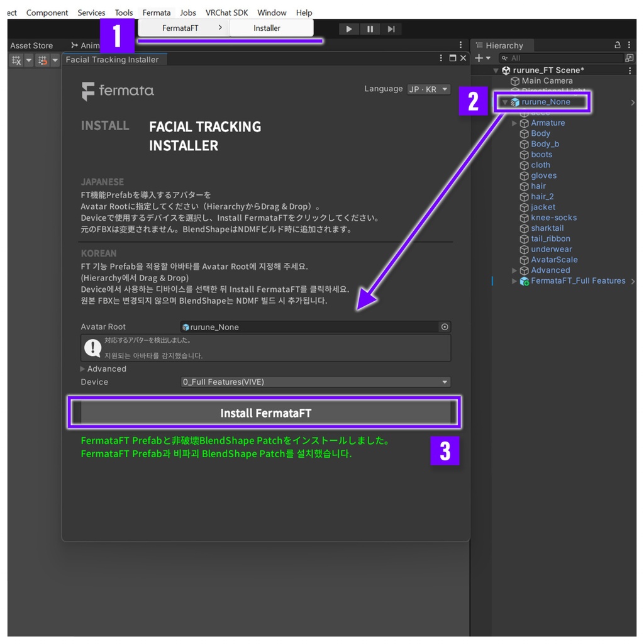Viewport: 644px width, 644px height.
Task: Open the Tools menu
Action: tap(124, 13)
